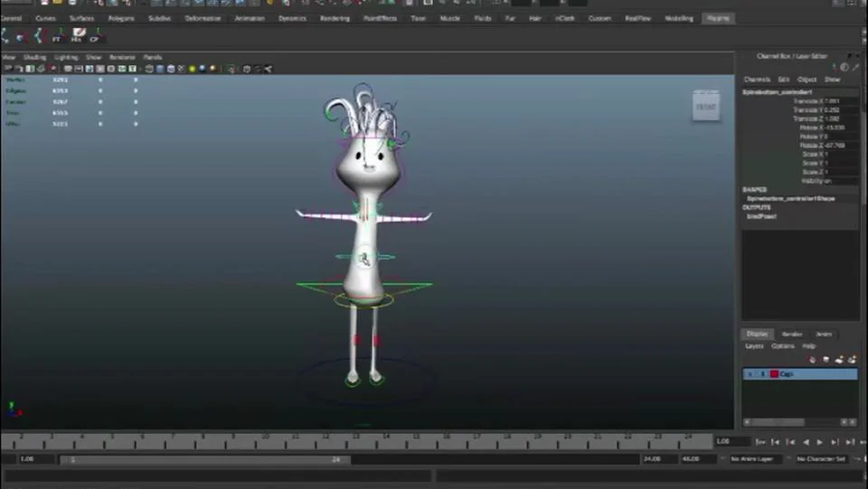The height and width of the screenshot is (489, 868).
Task: Open the Object menu in Channel Box
Action: pyautogui.click(x=807, y=80)
